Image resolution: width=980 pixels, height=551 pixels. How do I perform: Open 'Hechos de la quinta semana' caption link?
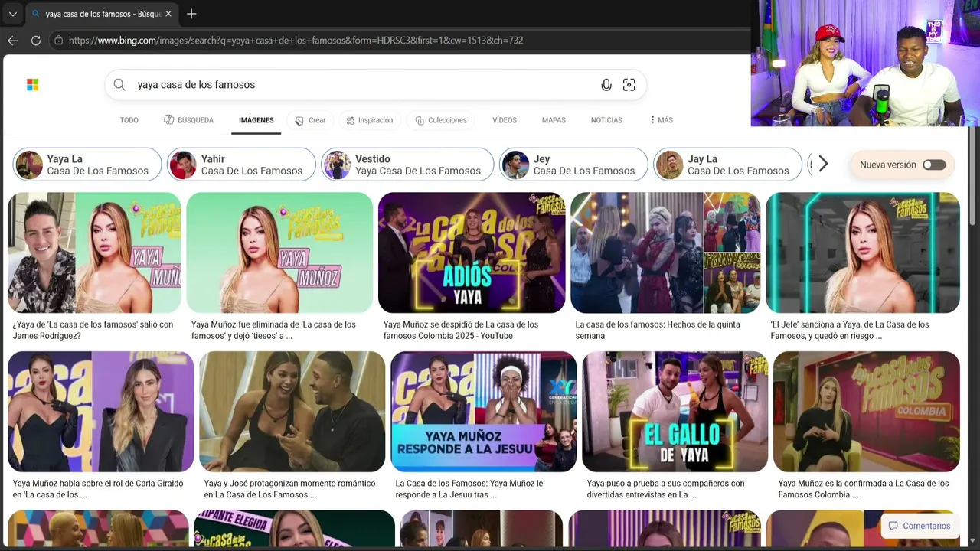click(x=658, y=330)
